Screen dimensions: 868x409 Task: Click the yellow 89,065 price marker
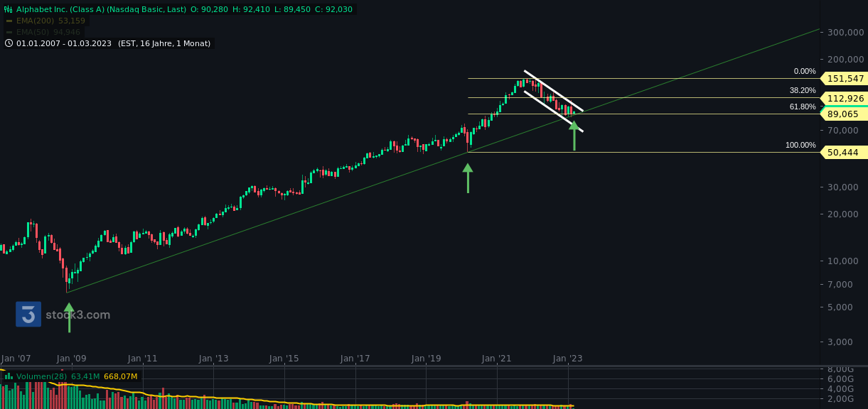[x=844, y=114]
